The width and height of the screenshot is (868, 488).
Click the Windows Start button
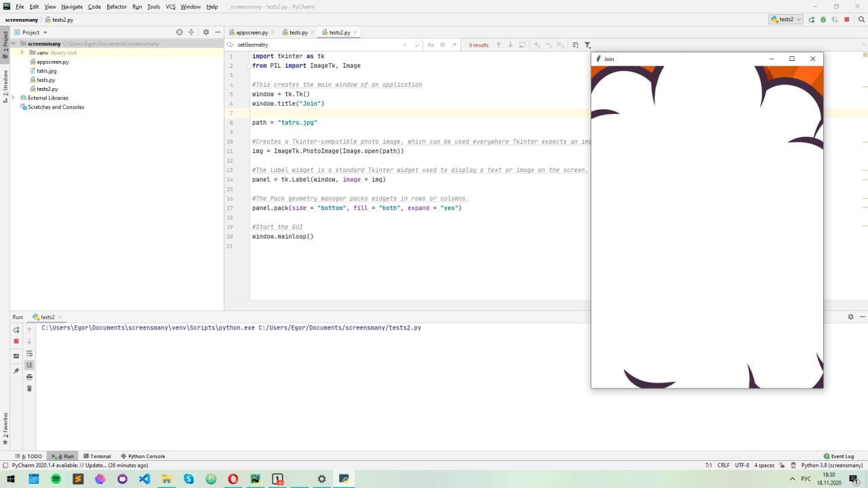11,479
